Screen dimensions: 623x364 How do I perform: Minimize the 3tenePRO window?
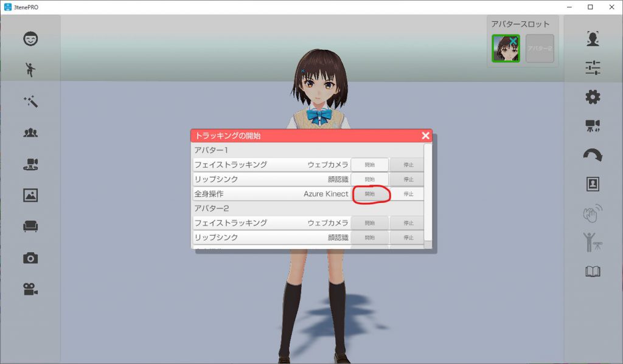click(569, 7)
